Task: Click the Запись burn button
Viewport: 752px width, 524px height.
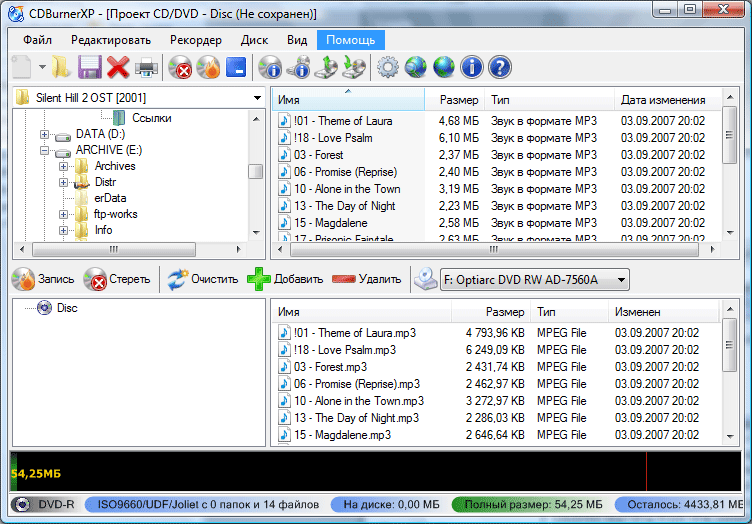Action: [43, 279]
